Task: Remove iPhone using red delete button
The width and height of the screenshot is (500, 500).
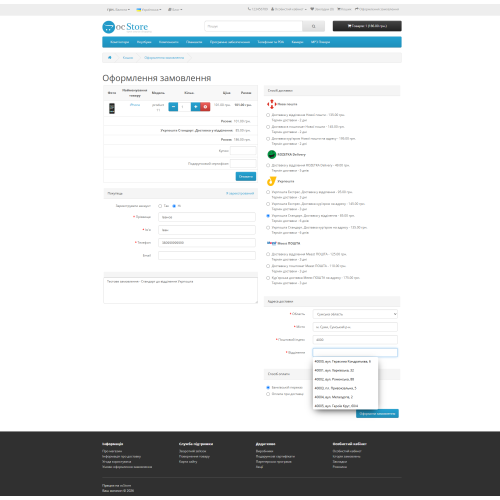Action: (x=205, y=107)
